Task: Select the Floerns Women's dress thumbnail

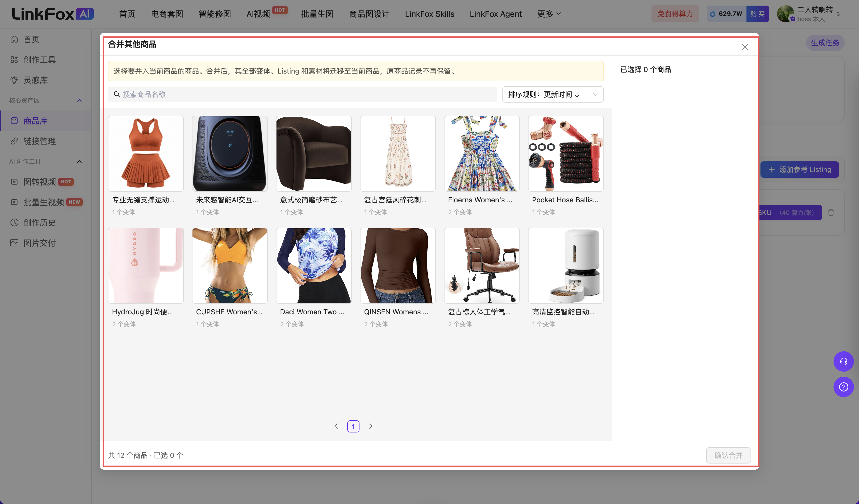Action: pyautogui.click(x=482, y=154)
